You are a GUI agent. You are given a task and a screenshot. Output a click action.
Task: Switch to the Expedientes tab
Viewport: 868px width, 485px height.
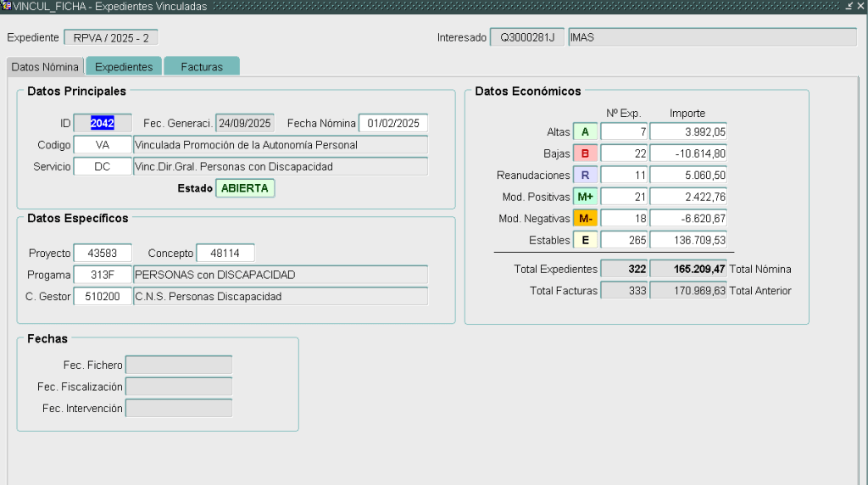(124, 67)
